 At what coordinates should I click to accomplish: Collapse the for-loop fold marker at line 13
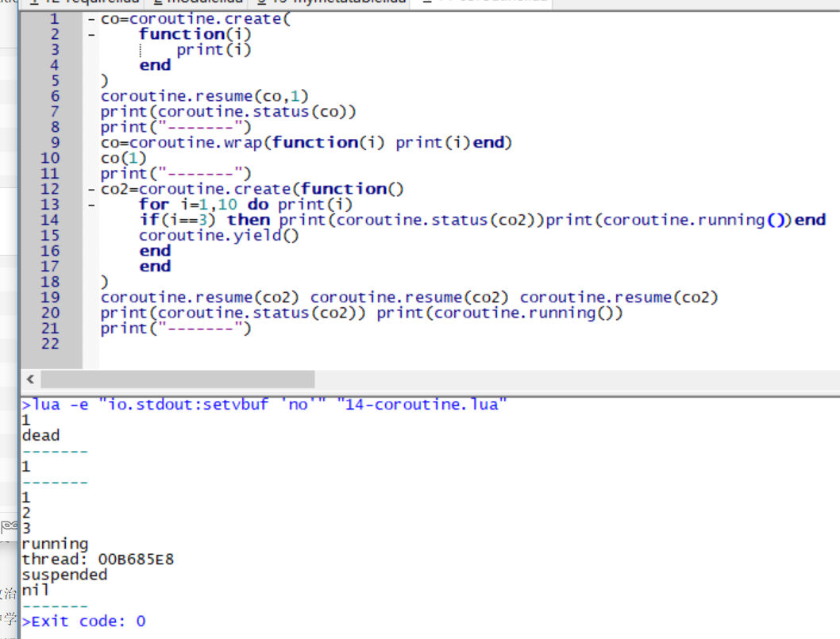(x=91, y=205)
